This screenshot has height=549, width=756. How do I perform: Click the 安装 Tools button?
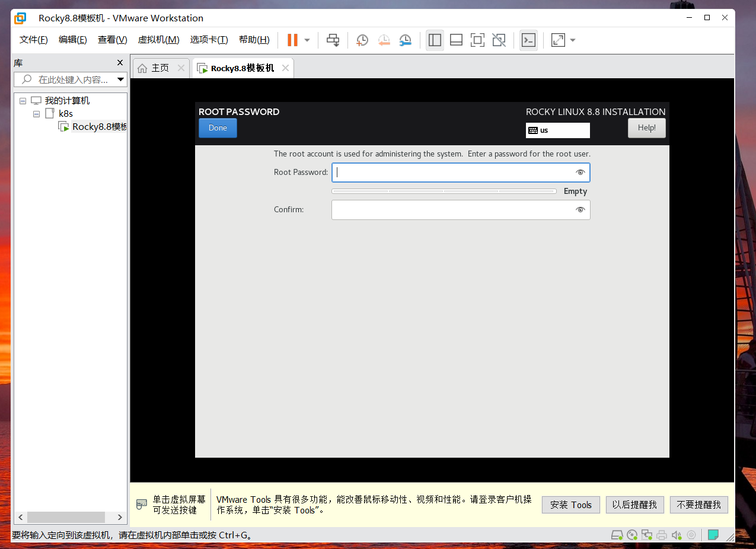[x=571, y=505]
